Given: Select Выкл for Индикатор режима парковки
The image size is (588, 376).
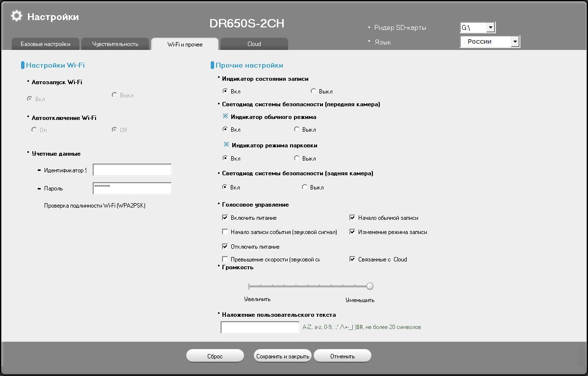Looking at the screenshot, I should point(296,158).
